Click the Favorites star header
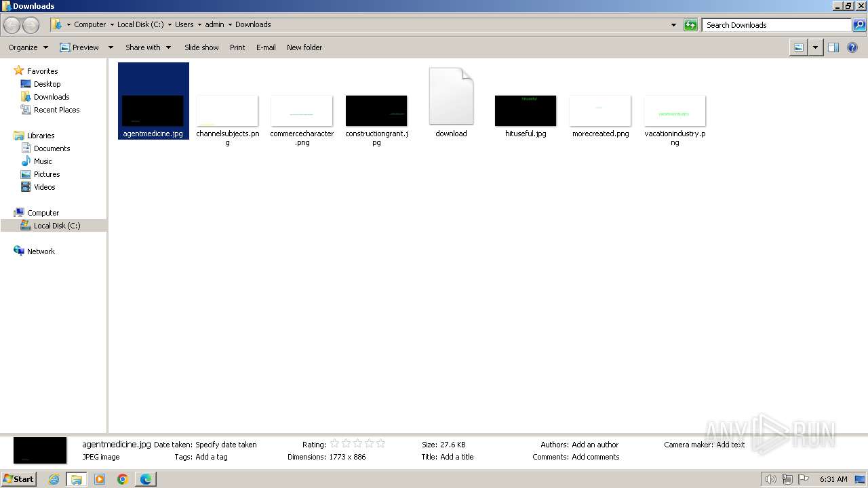Viewport: 868px width, 488px height. [x=42, y=71]
